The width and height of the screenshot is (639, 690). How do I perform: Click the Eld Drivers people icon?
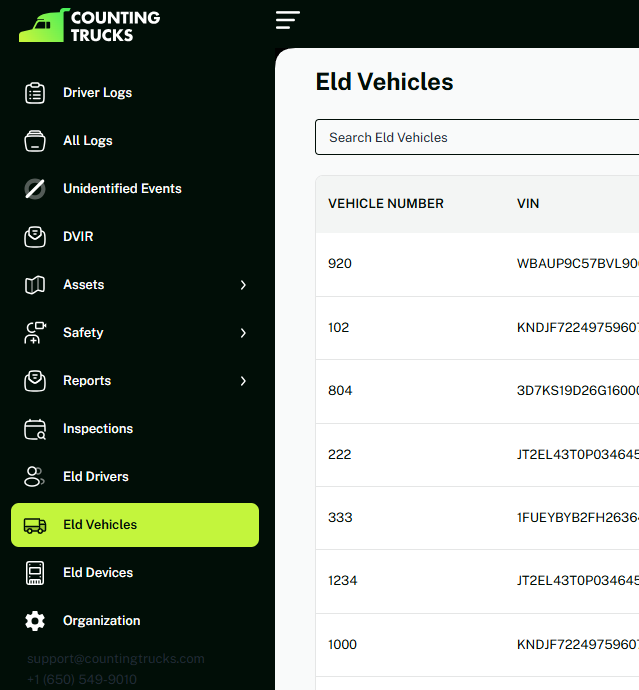[35, 477]
